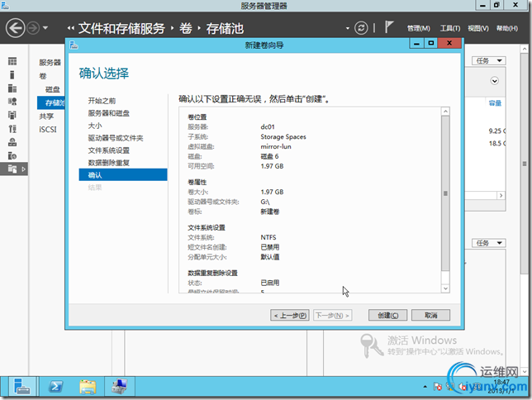Go to 服务器和磁盘 wizard step
Image resolution: width=532 pixels, height=400 pixels.
tap(108, 113)
